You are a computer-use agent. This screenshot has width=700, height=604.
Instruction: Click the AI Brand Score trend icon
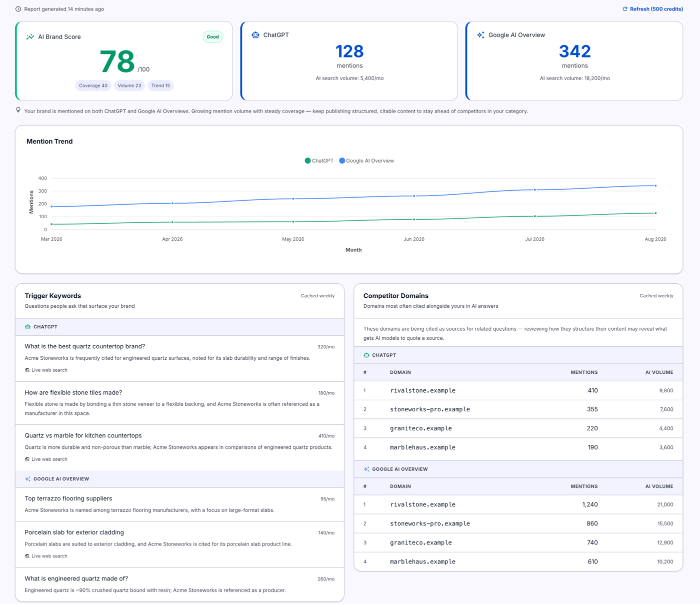tap(30, 37)
